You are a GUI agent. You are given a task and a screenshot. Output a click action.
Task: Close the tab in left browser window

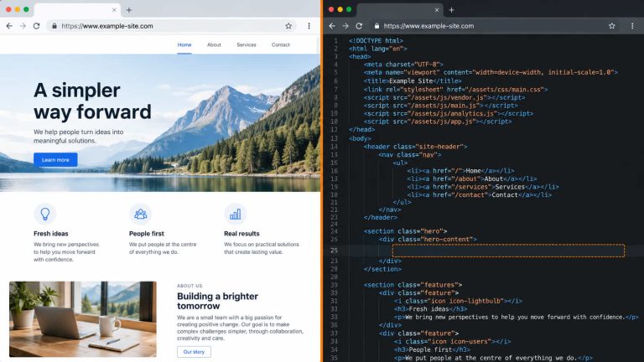click(x=114, y=10)
